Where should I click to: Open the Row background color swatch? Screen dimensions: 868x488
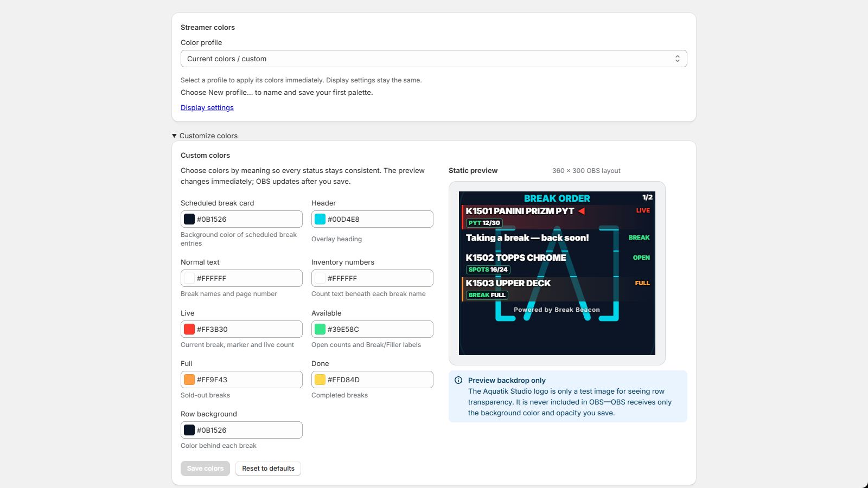point(189,430)
